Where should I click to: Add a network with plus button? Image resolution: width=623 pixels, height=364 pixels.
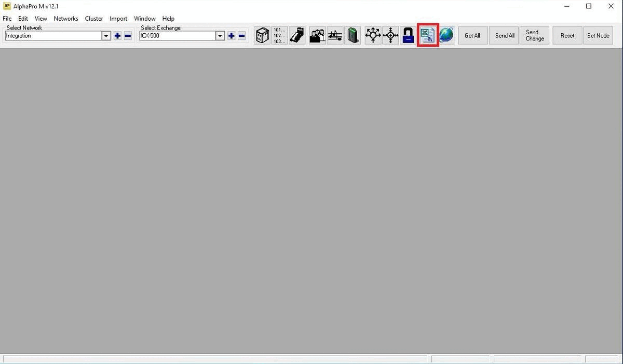click(117, 36)
